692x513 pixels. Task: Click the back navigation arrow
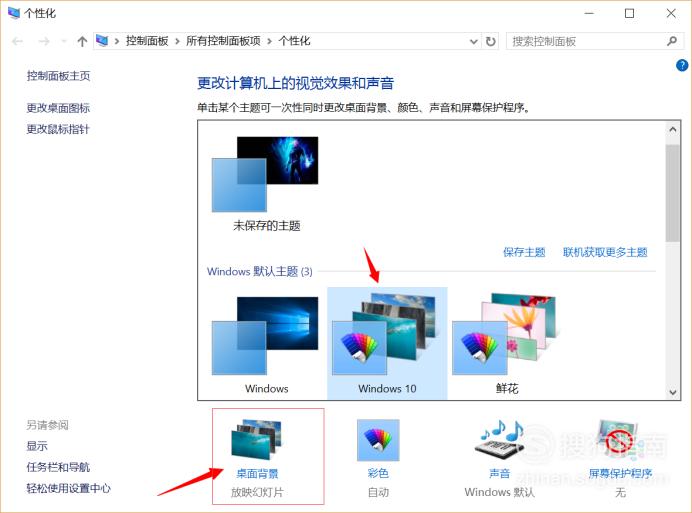(18, 41)
